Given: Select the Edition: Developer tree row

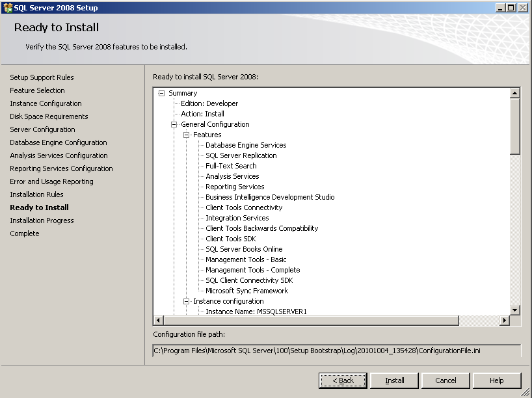Looking at the screenshot, I should coord(209,103).
